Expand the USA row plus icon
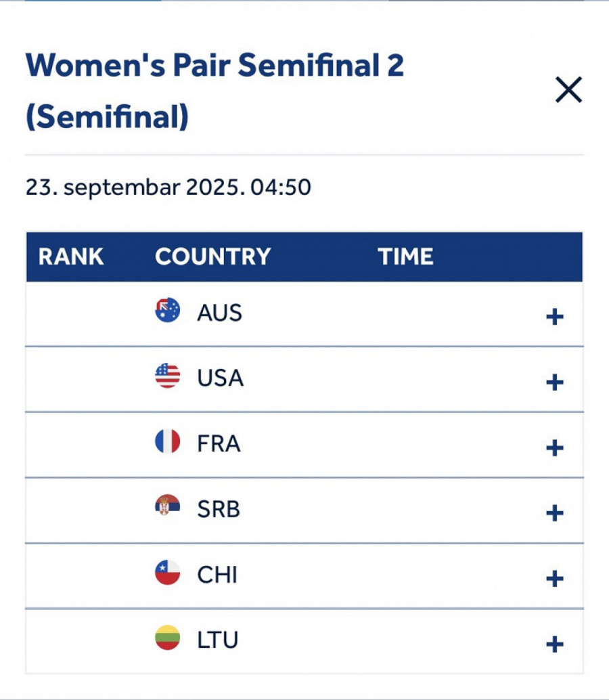Screen dimensions: 609x700 [x=555, y=382]
